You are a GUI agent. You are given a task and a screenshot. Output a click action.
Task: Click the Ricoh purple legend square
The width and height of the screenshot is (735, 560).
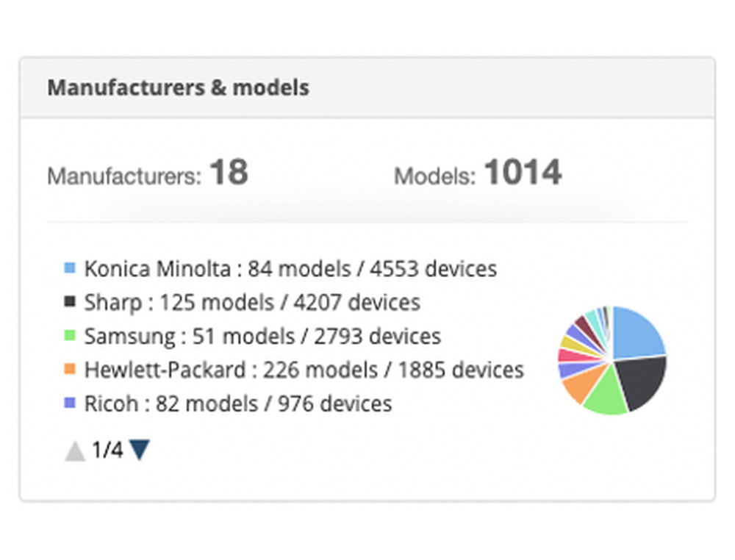click(70, 403)
